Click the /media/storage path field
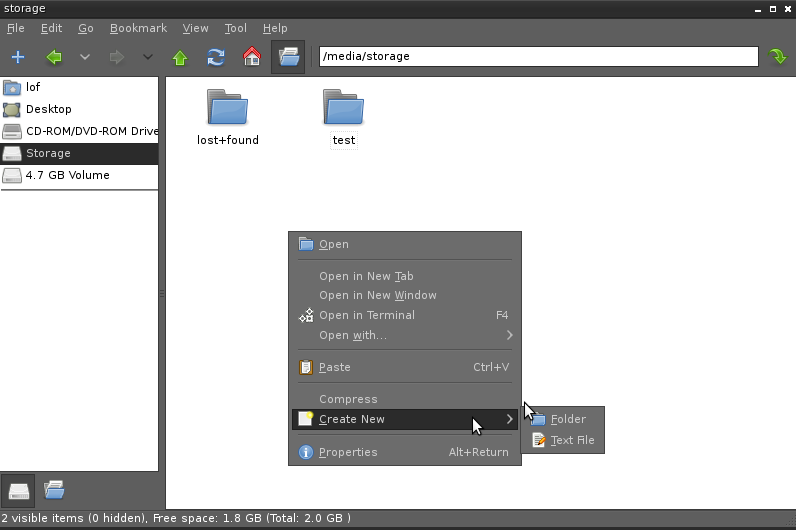Screen dimensions: 796x530 coord(539,56)
